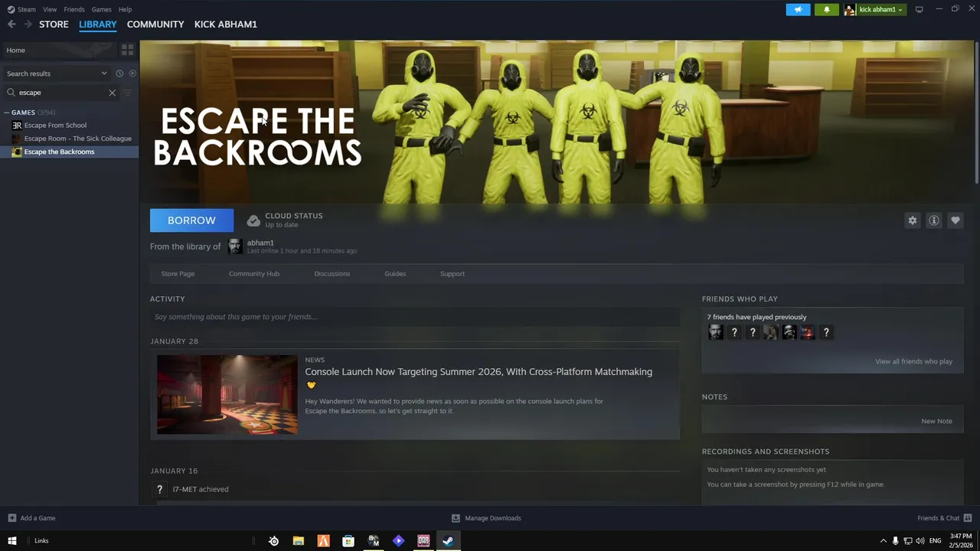Open Friends menu

tap(74, 9)
